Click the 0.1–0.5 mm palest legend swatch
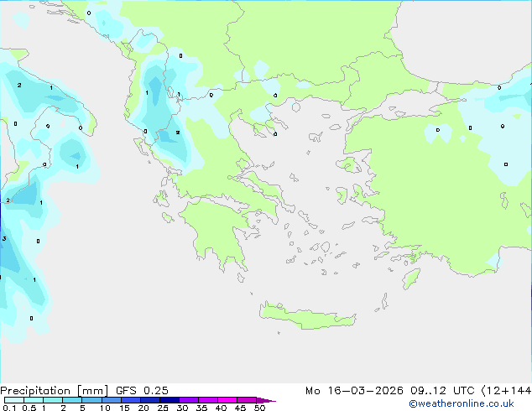The width and height of the screenshot is (532, 411). tap(14, 400)
